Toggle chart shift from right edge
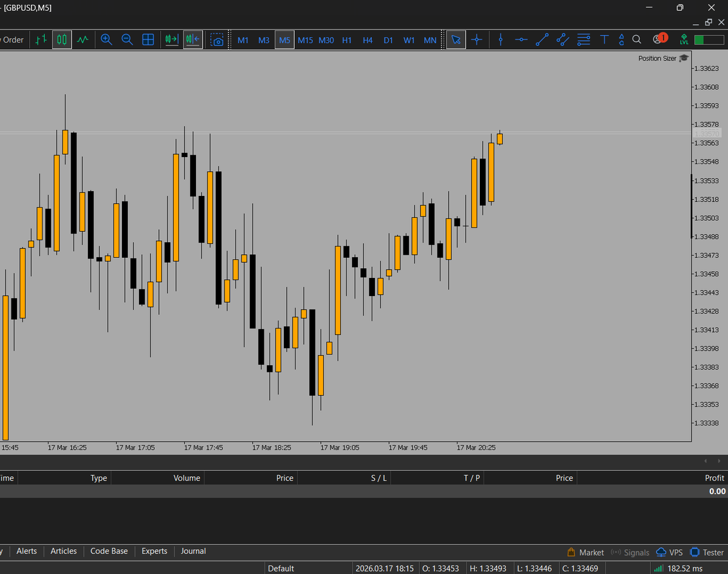 point(193,40)
